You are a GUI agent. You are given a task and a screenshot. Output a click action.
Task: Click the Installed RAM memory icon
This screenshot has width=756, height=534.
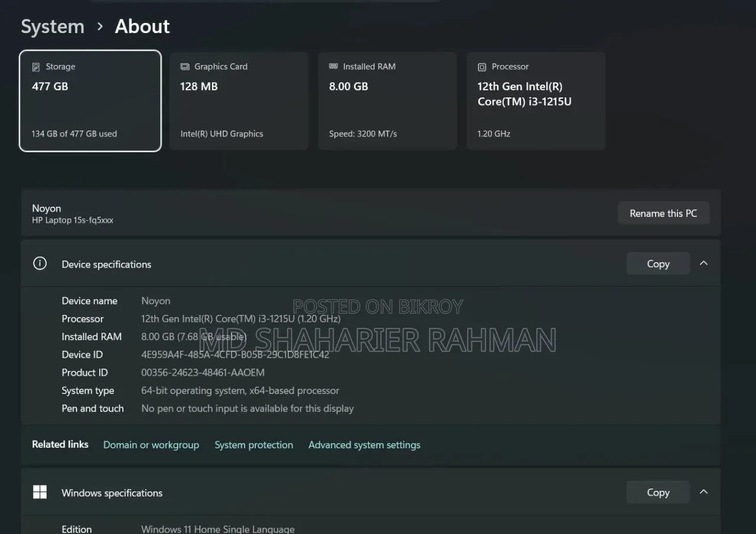click(x=333, y=67)
